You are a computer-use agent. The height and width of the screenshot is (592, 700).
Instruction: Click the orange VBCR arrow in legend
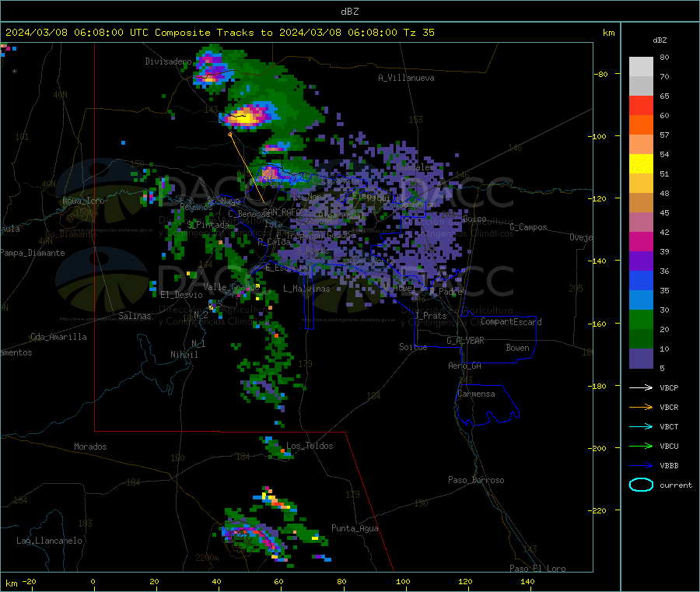[641, 407]
